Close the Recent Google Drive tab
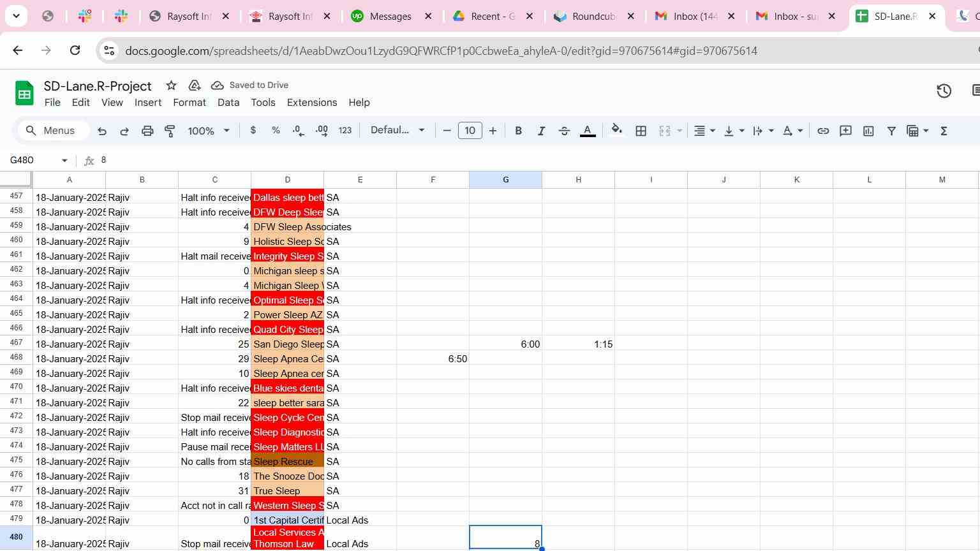The image size is (980, 551). pos(530,17)
